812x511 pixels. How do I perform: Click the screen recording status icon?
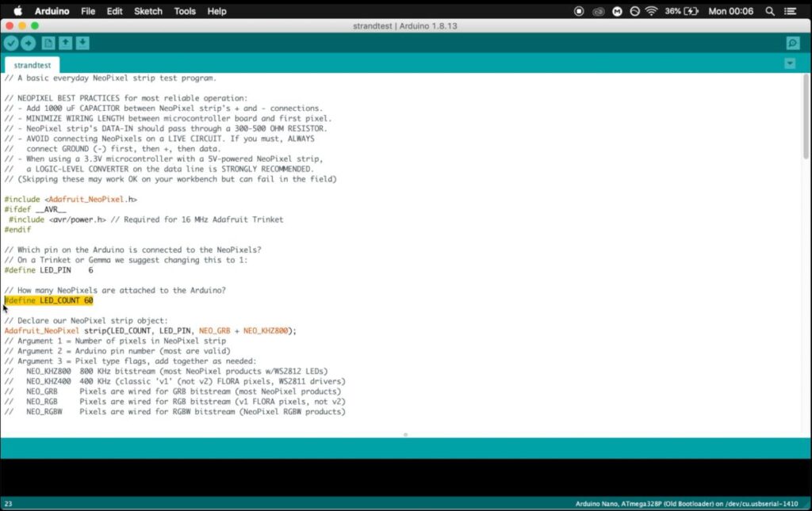[x=579, y=11]
